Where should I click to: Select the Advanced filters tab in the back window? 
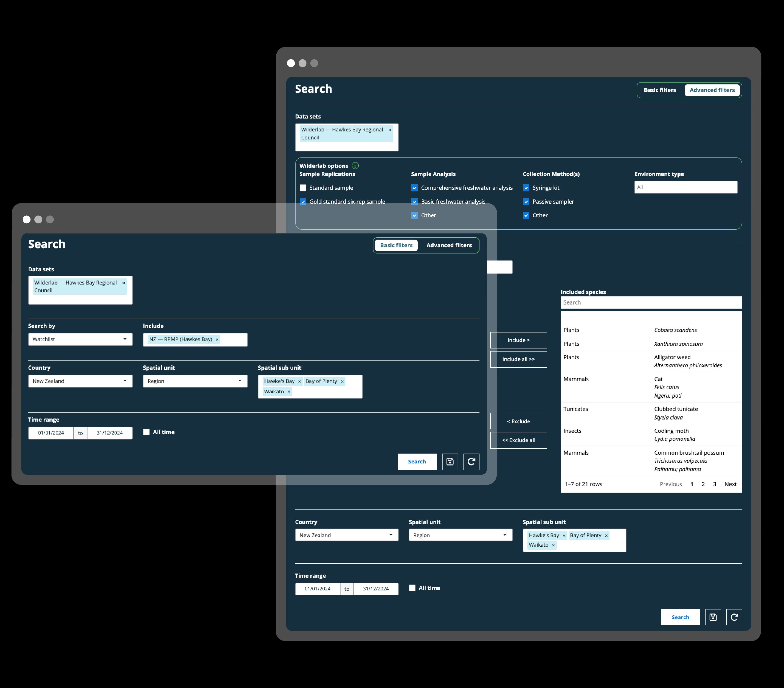coord(712,90)
